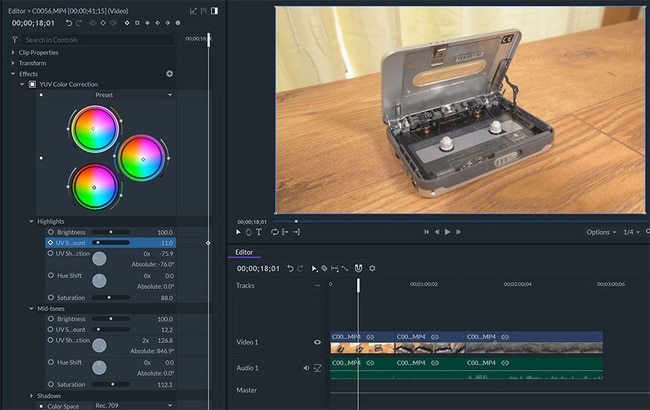The height and width of the screenshot is (410, 650).
Task: Open timeline settings gear icon
Action: (x=372, y=268)
